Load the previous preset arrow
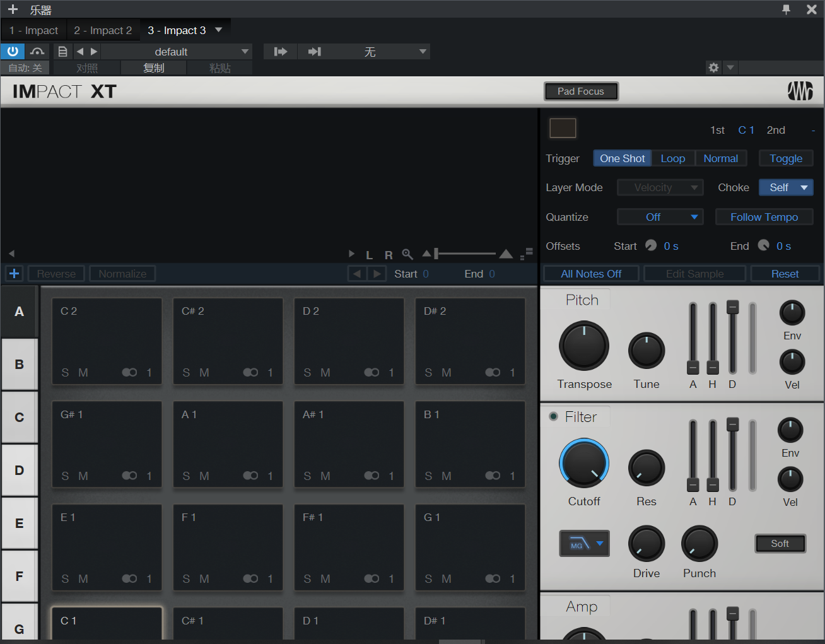Viewport: 825px width, 644px height. coord(80,52)
